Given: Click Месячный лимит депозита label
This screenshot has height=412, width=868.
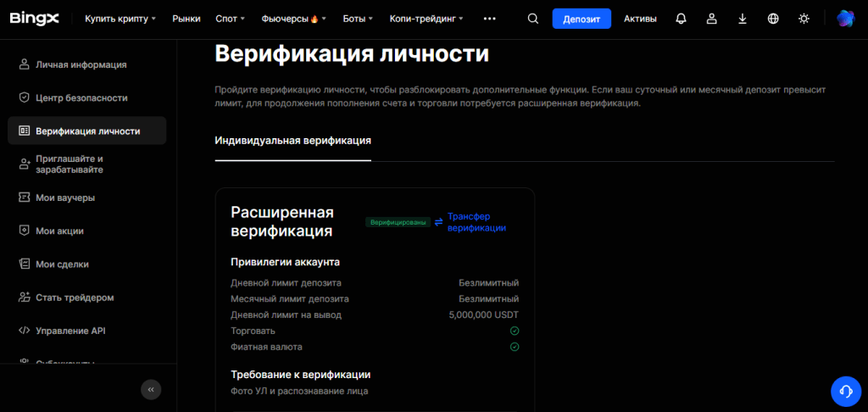Looking at the screenshot, I should (x=290, y=299).
